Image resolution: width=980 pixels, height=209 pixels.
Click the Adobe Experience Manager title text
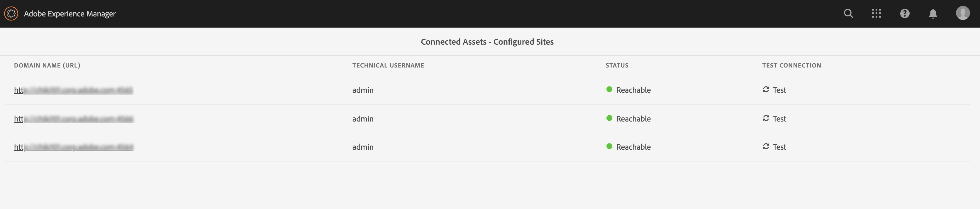coord(69,14)
